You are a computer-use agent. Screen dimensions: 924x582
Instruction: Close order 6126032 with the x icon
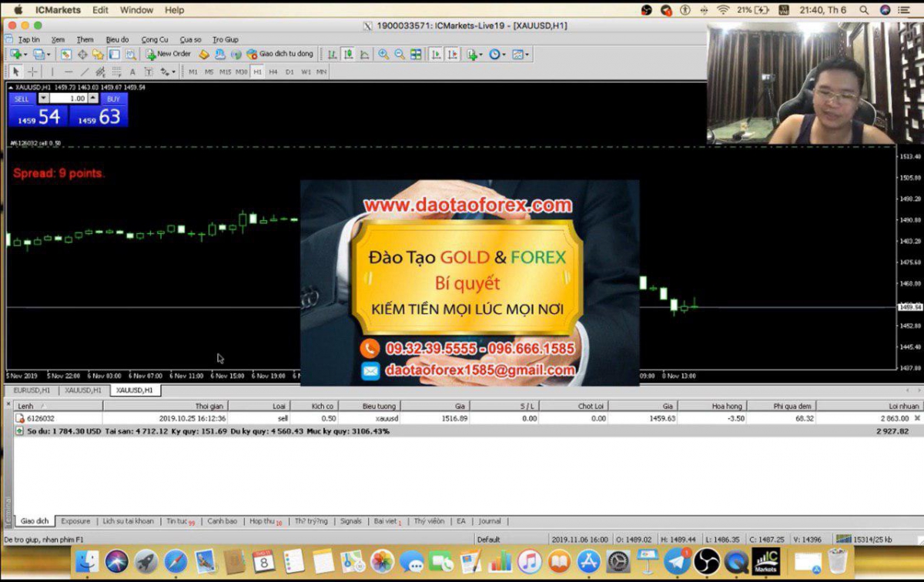[x=916, y=418]
